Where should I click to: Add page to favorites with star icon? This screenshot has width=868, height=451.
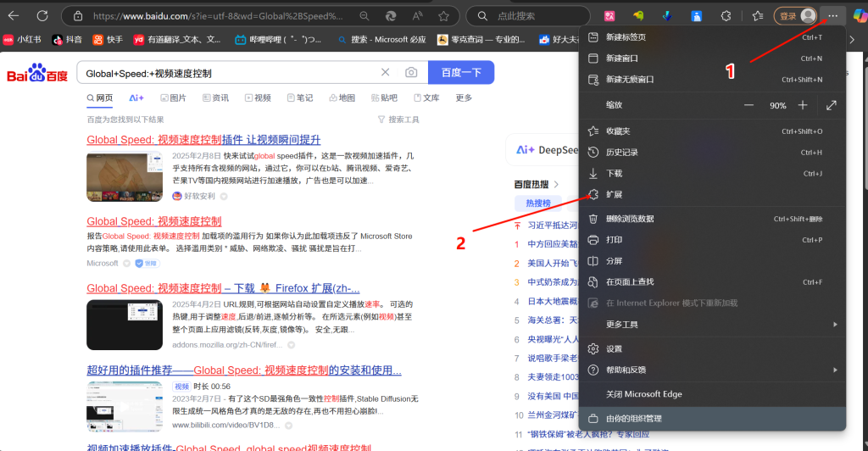coord(444,16)
